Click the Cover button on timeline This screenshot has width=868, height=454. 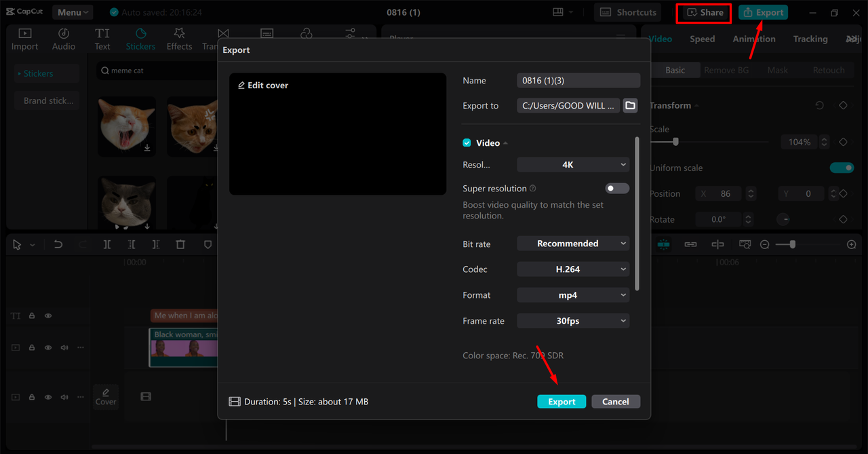(106, 396)
